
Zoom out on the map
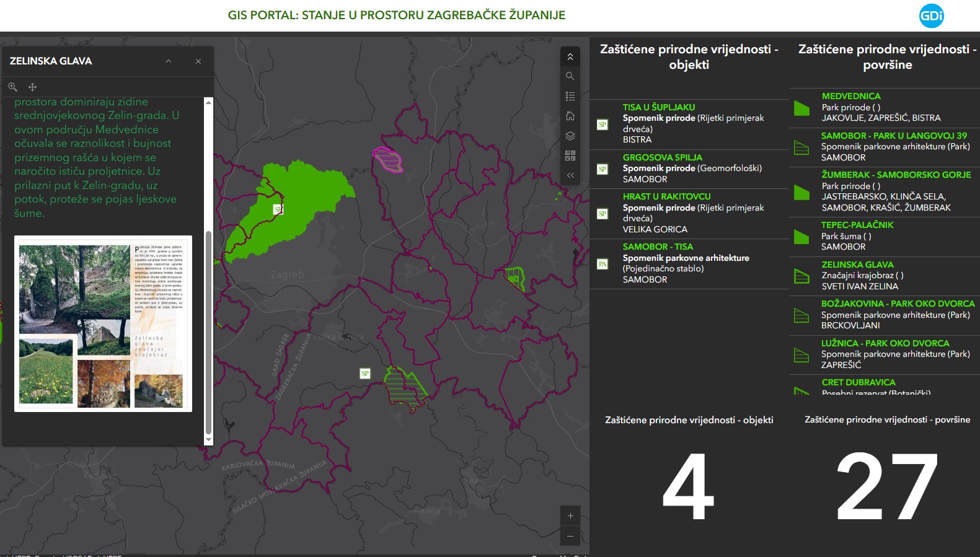coord(570,536)
